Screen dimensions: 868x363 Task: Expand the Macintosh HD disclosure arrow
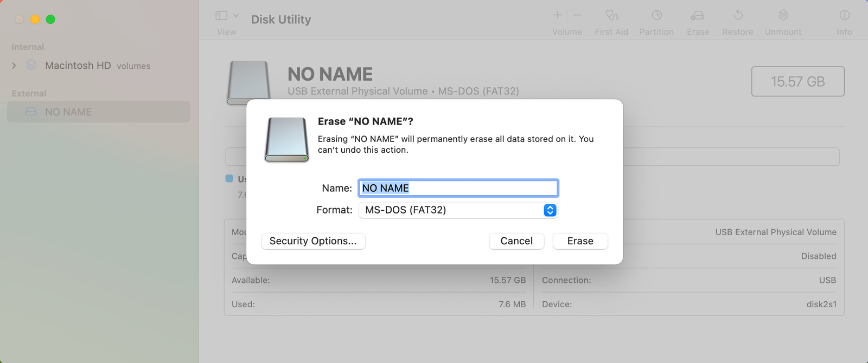point(14,66)
